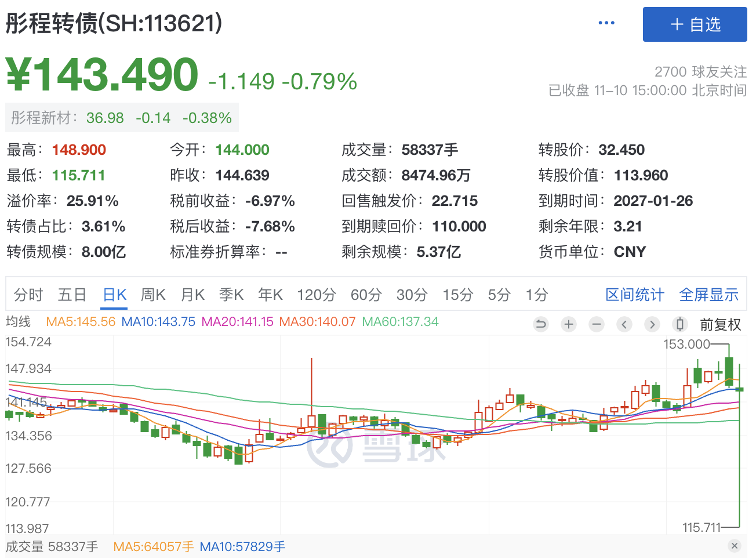
Task: Switch to the 60分 chart tab
Action: (x=366, y=295)
